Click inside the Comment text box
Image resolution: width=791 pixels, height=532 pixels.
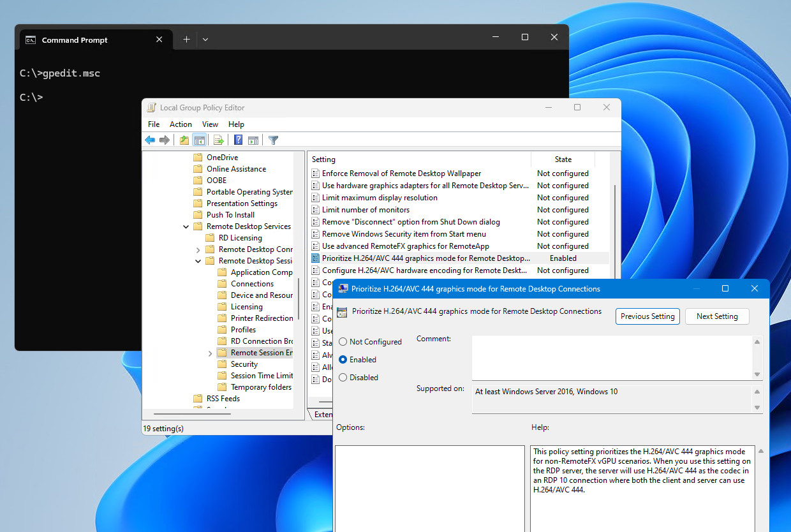click(x=612, y=358)
